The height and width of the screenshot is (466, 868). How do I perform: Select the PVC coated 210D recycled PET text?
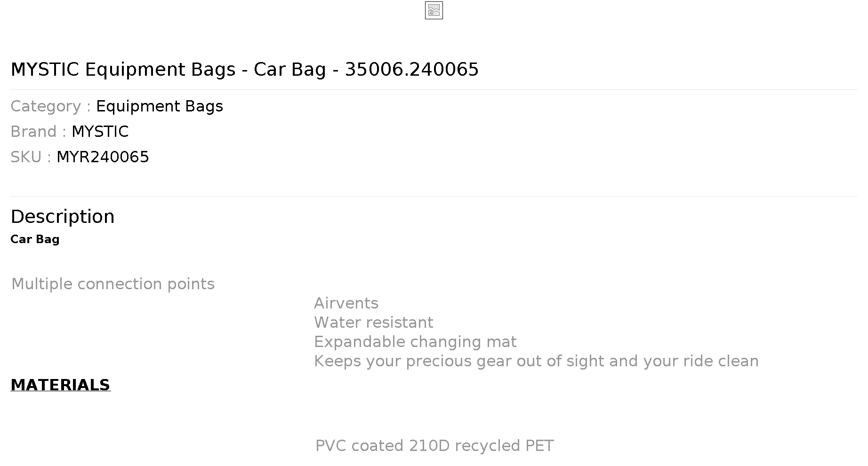point(434,446)
